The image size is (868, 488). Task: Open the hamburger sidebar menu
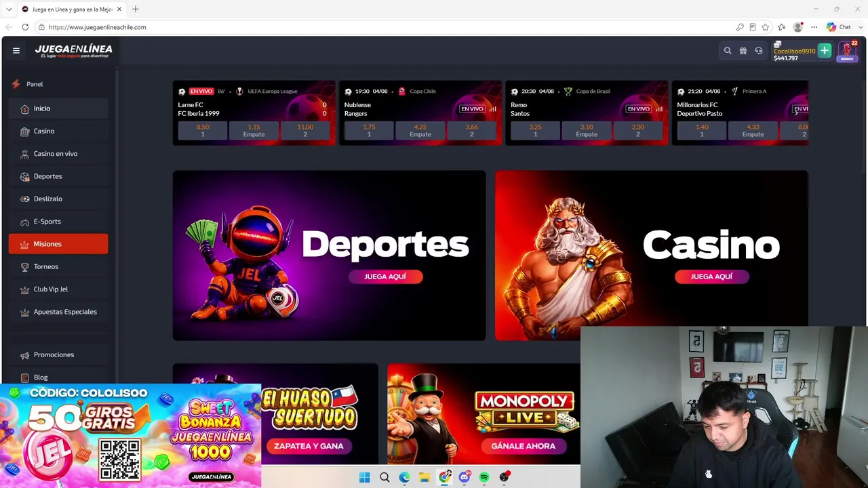(x=16, y=50)
